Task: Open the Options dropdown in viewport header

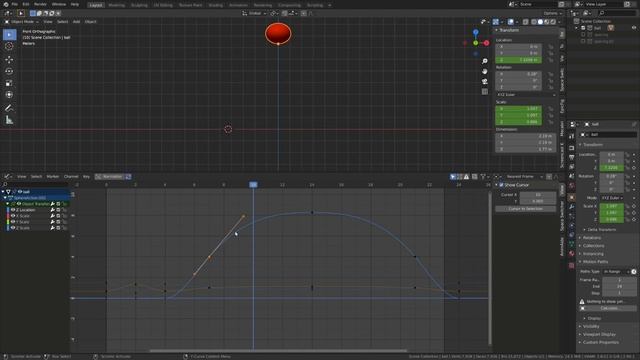Action: click(552, 13)
